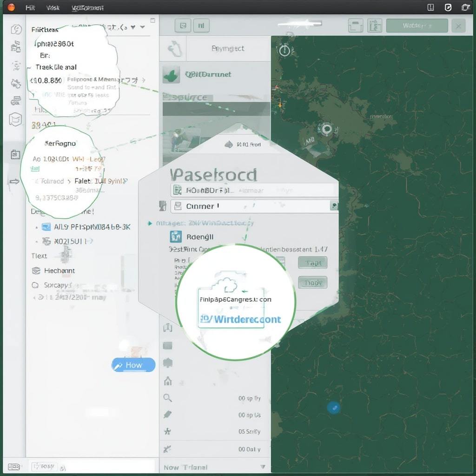Click the bookmark-style icon in title bar right
476x476 pixels.
[430, 7]
